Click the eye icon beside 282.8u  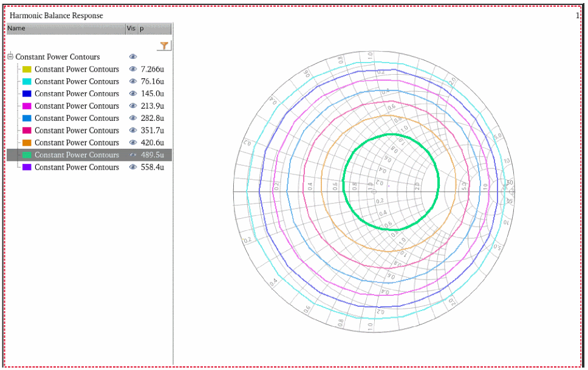point(133,118)
